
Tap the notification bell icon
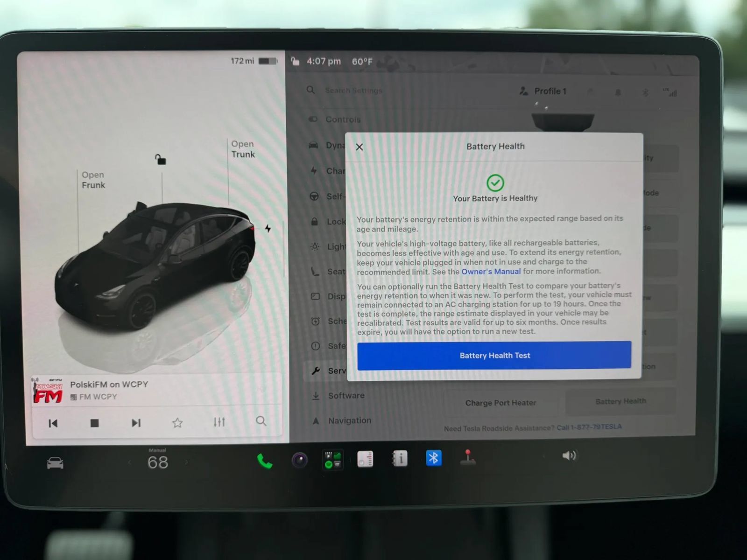click(618, 92)
